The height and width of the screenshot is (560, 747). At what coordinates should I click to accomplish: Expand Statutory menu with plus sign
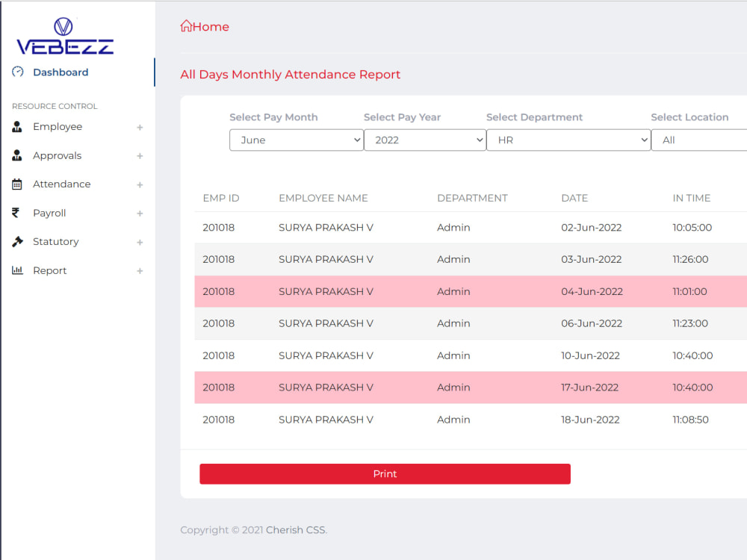[x=140, y=243]
